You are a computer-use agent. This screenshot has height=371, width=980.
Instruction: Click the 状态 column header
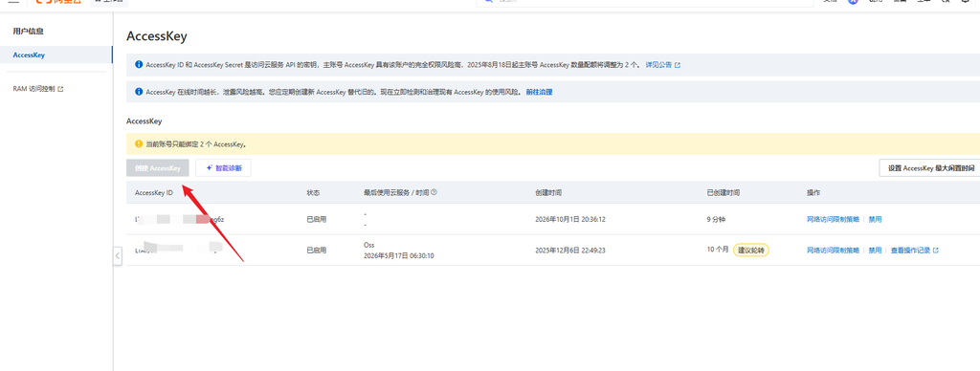point(313,193)
